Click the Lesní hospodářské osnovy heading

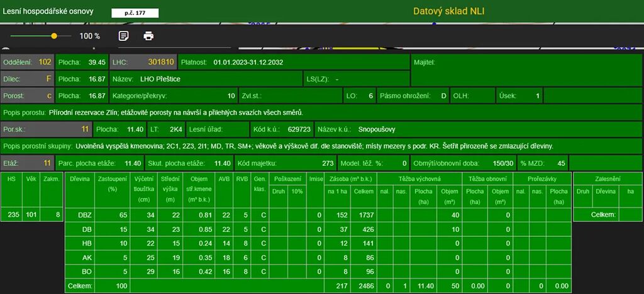(x=50, y=11)
